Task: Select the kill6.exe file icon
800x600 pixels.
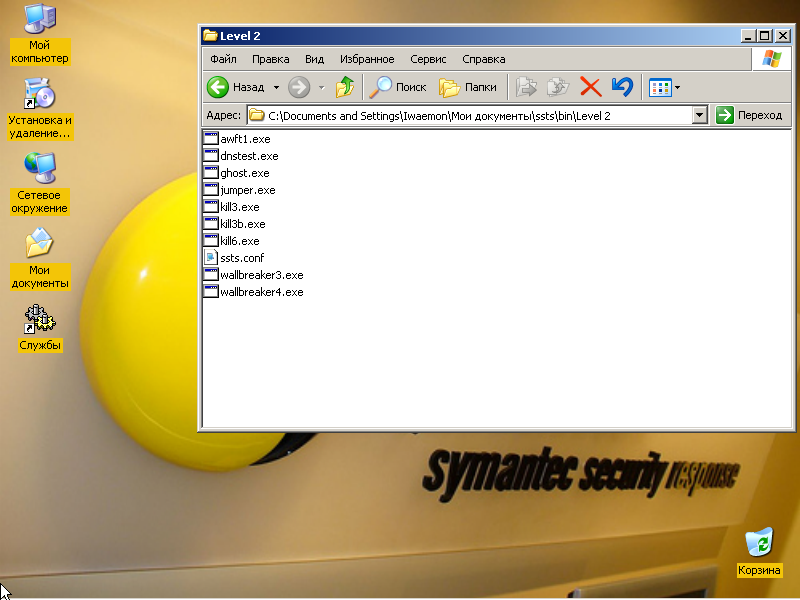Action: point(211,241)
